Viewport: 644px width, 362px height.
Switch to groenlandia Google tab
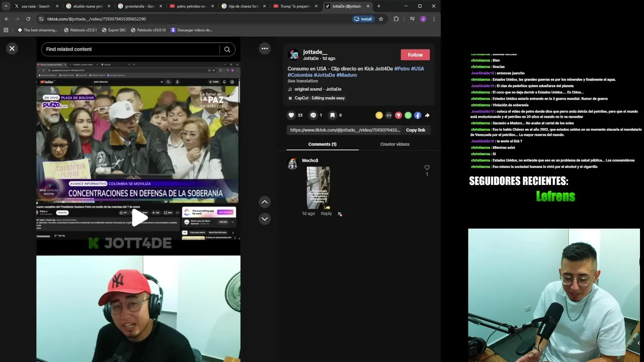[x=140, y=6]
